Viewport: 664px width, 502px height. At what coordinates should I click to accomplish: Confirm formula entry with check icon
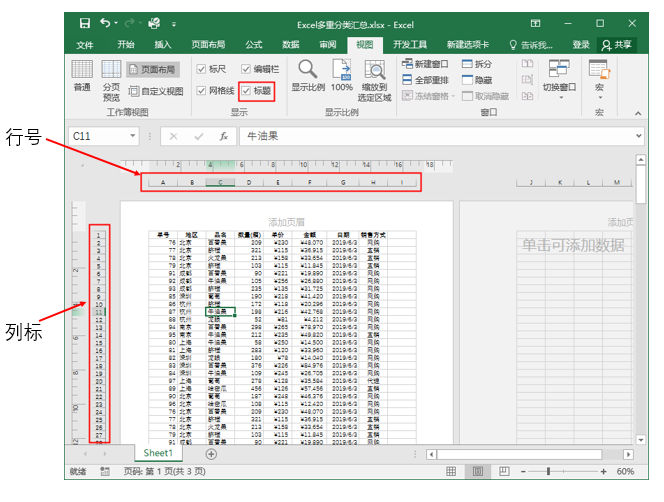[x=199, y=136]
